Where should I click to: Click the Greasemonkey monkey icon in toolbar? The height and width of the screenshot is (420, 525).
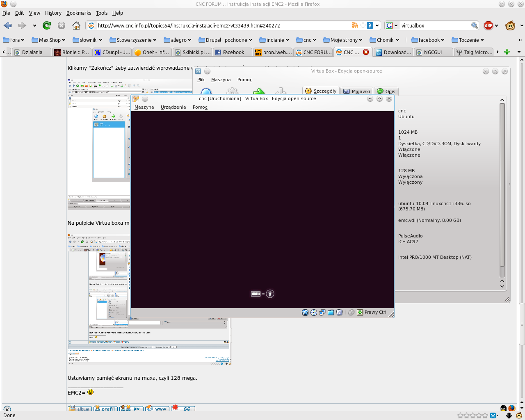pos(510,25)
